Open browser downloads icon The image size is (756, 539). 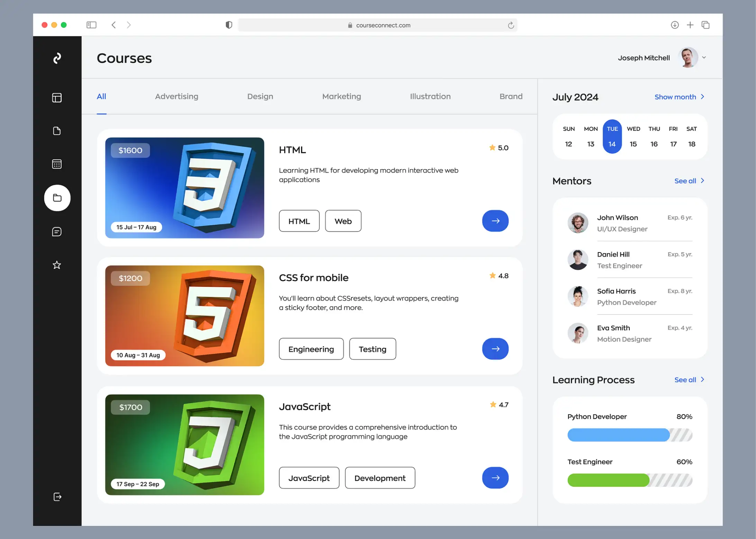675,25
